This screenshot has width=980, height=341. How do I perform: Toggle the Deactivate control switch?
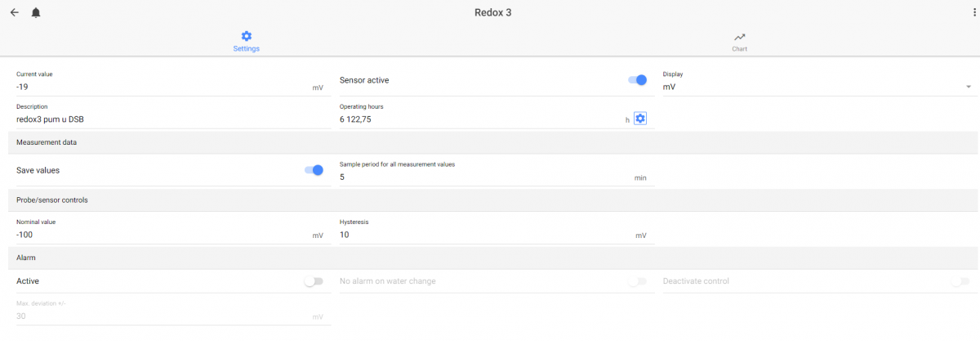click(960, 281)
